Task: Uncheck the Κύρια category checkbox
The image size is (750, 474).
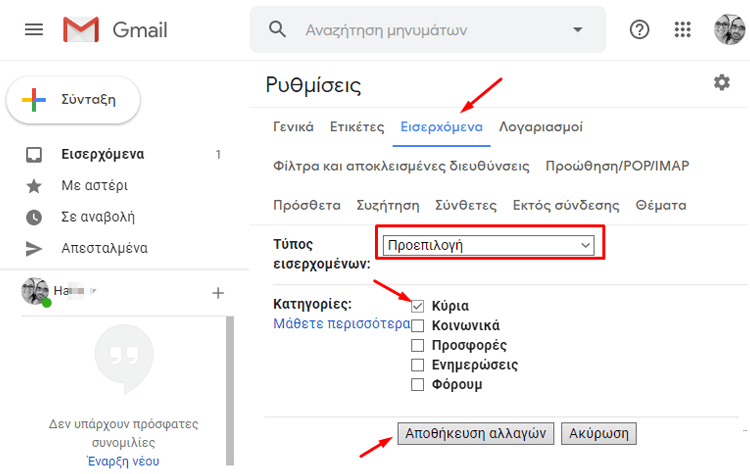Action: pyautogui.click(x=418, y=306)
